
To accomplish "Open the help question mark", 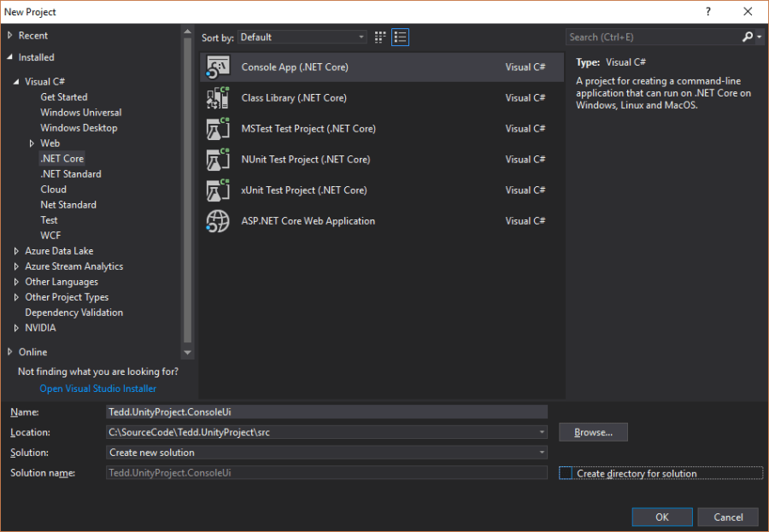I will [708, 12].
